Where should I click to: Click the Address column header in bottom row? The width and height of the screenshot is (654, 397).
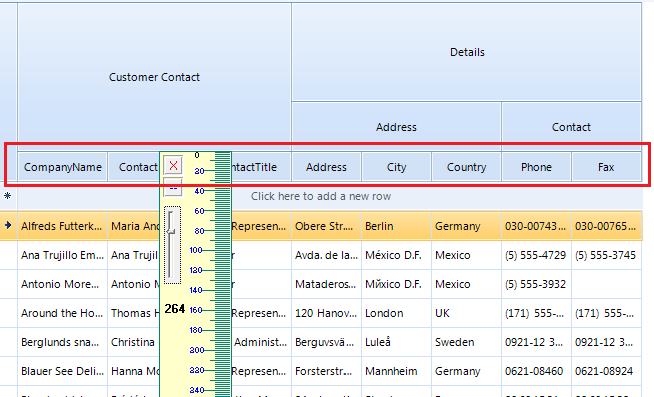point(326,167)
